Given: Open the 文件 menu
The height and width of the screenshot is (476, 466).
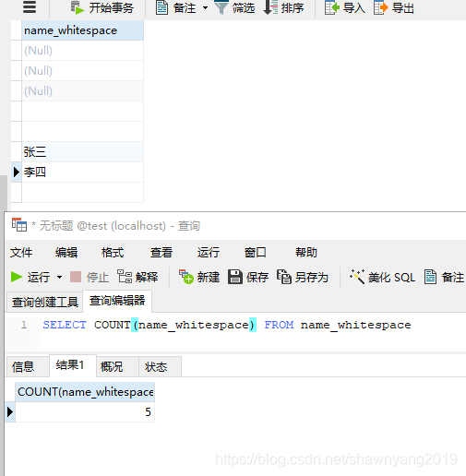Looking at the screenshot, I should tap(21, 253).
